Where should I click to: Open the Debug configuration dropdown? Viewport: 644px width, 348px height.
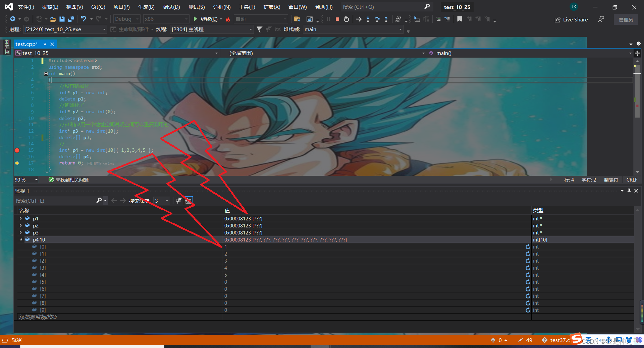(127, 19)
